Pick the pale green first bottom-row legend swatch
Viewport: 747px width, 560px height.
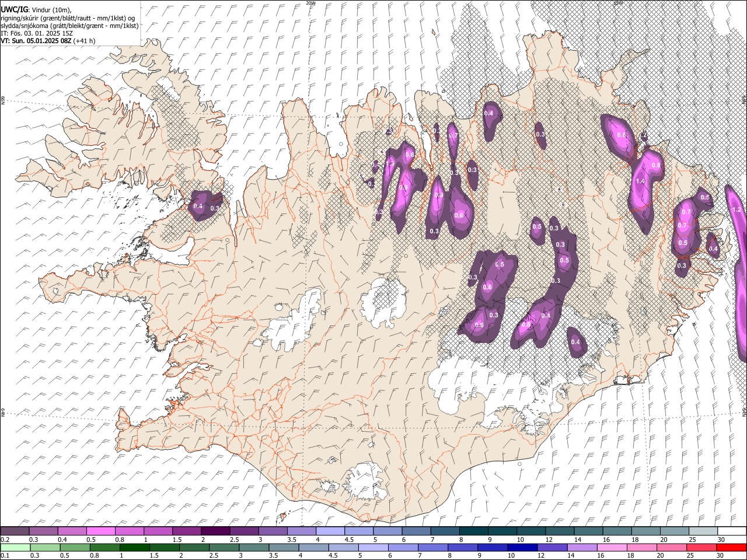coord(15,547)
